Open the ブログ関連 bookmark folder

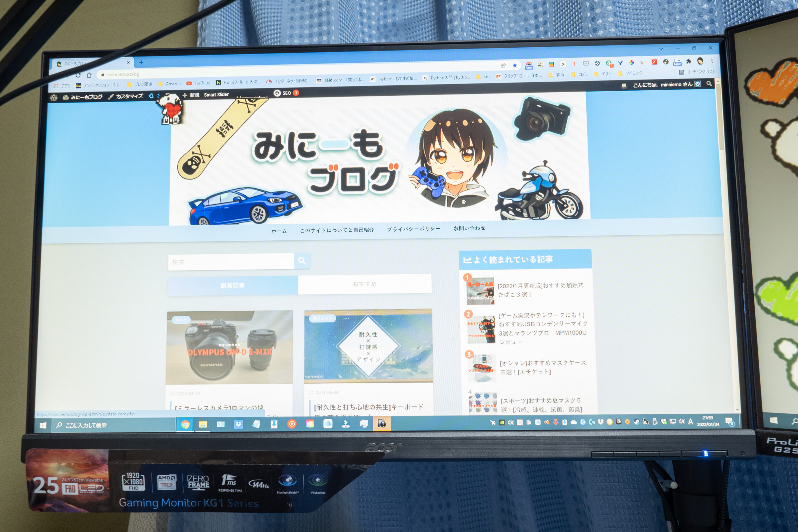[139, 84]
